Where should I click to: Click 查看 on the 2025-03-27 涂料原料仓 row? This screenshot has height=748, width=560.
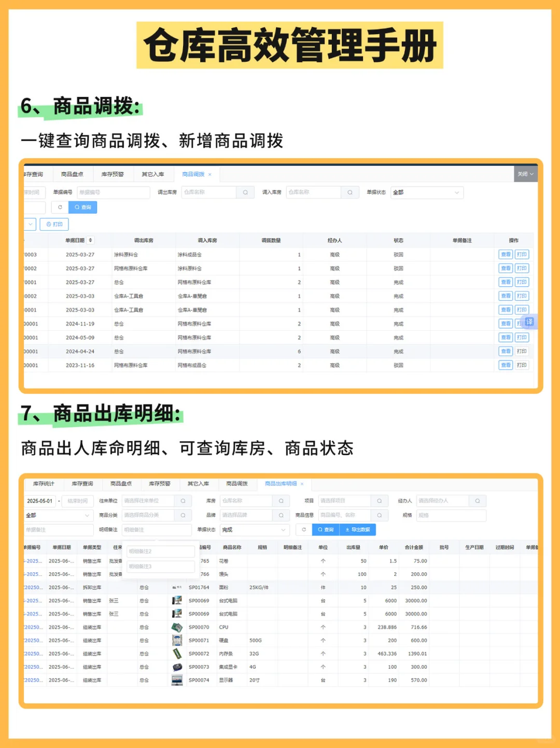506,255
